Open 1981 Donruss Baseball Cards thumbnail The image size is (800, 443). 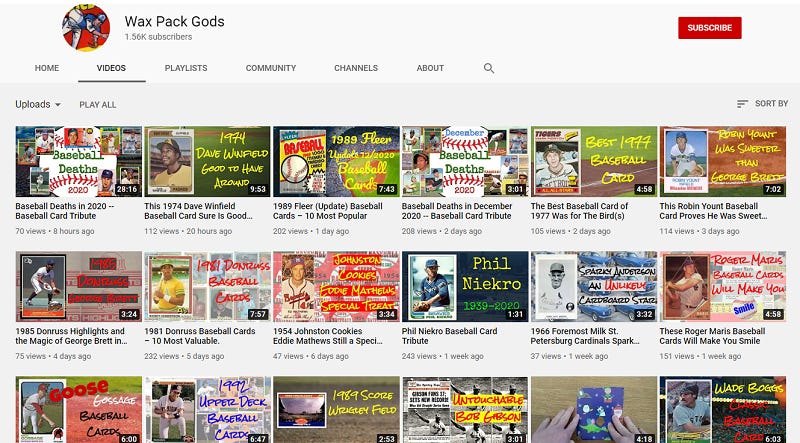point(207,286)
